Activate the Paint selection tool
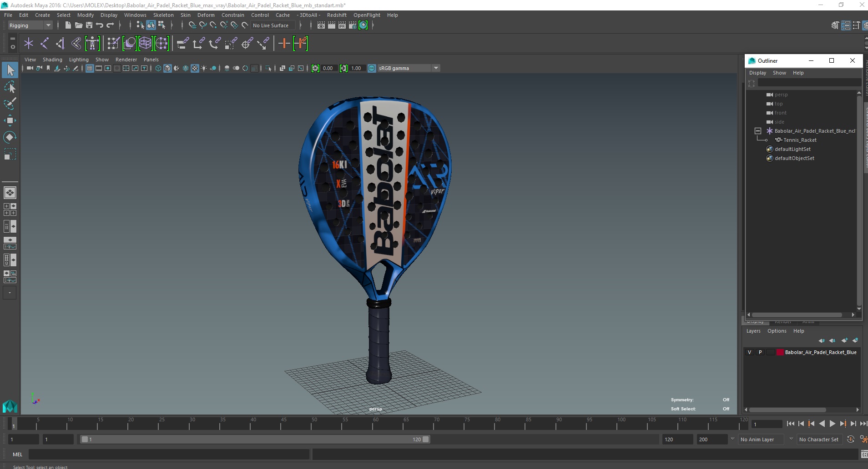This screenshot has height=469, width=868. [x=10, y=104]
